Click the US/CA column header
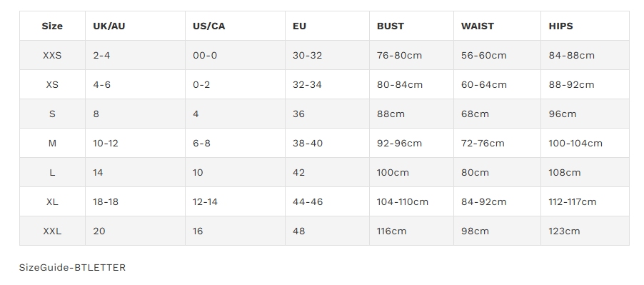 click(x=209, y=26)
